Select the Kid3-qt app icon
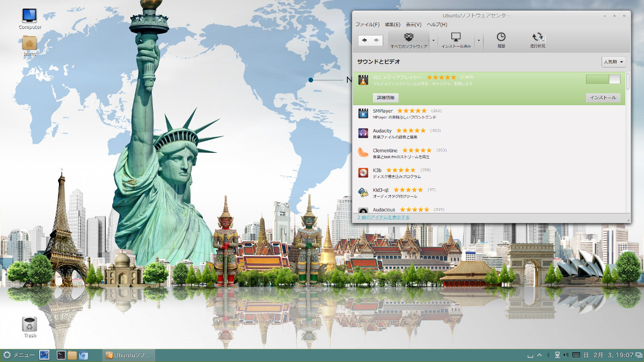 (x=363, y=193)
